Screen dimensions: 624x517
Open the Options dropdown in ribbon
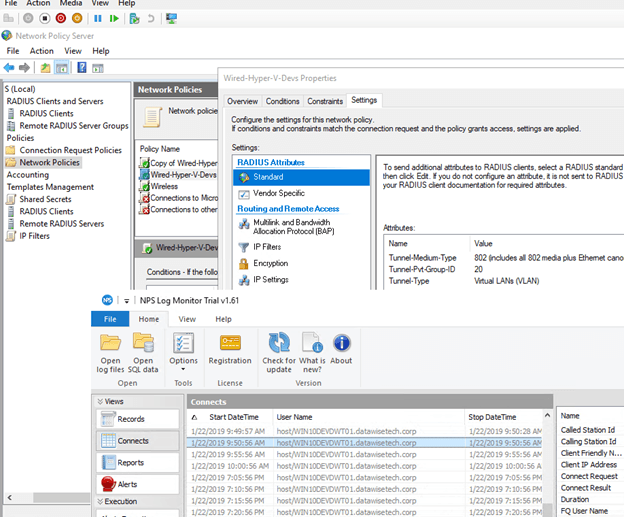point(183,352)
